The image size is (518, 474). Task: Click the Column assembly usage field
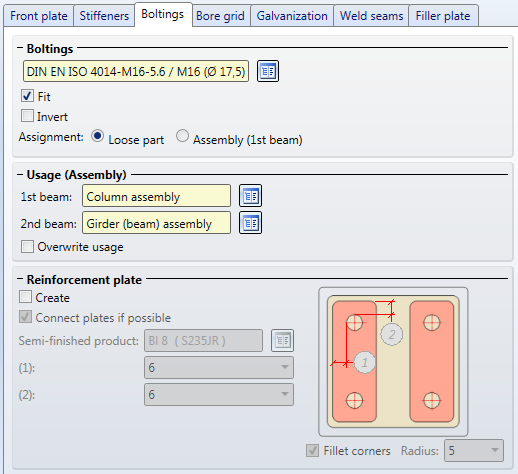pos(156,196)
